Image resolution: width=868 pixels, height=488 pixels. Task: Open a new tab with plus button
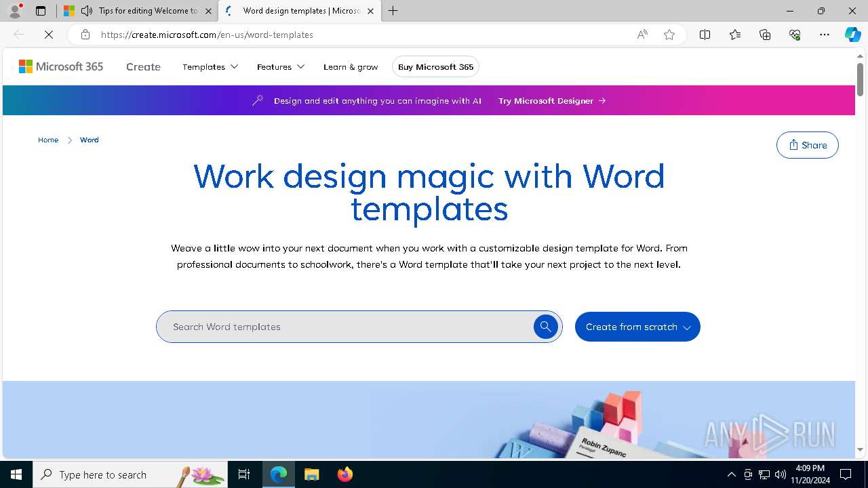[393, 11]
